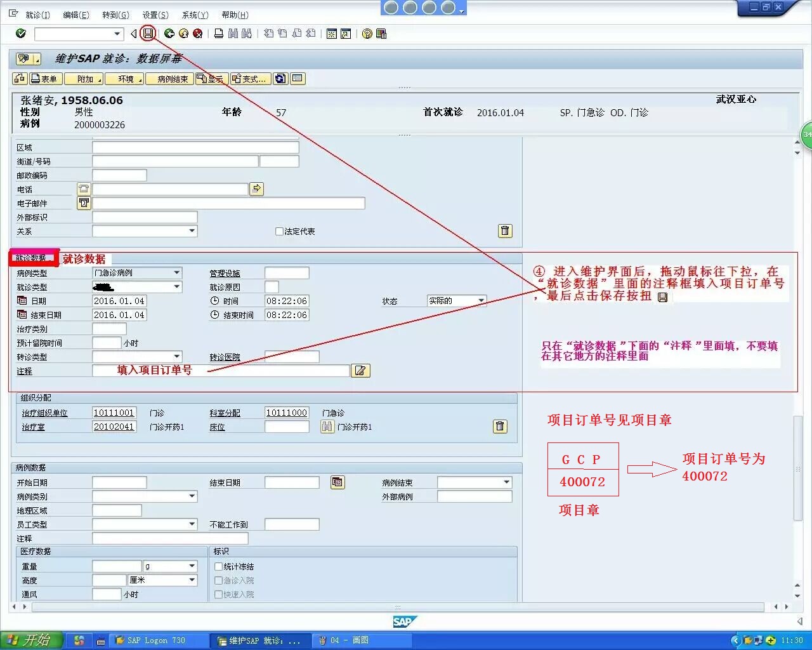Click the 表单 button
812x650 pixels.
tap(44, 79)
